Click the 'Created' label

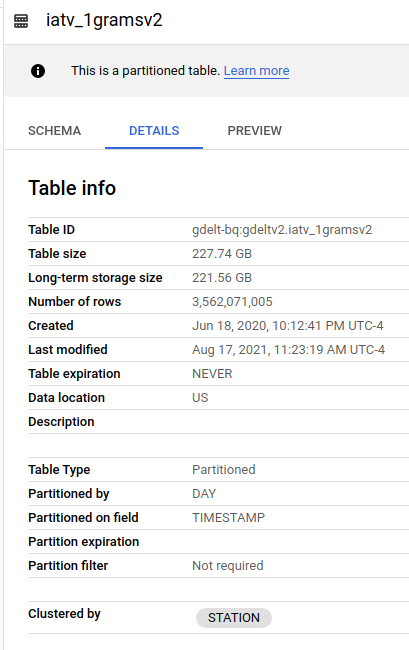[x=51, y=326]
